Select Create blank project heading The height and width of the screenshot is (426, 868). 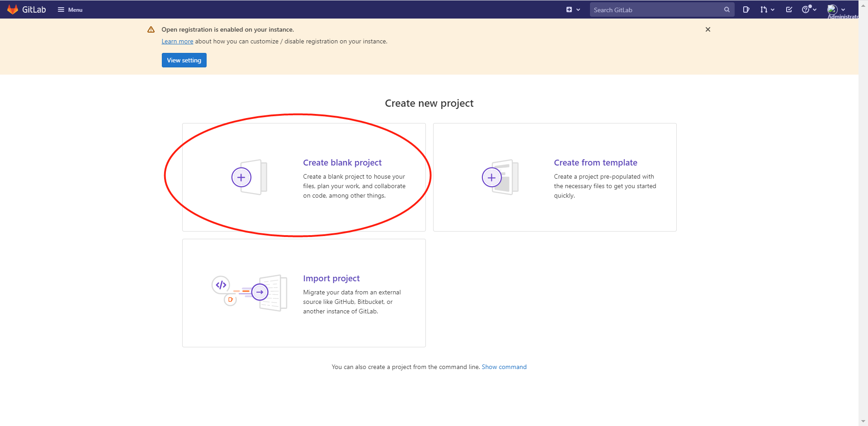coord(342,162)
